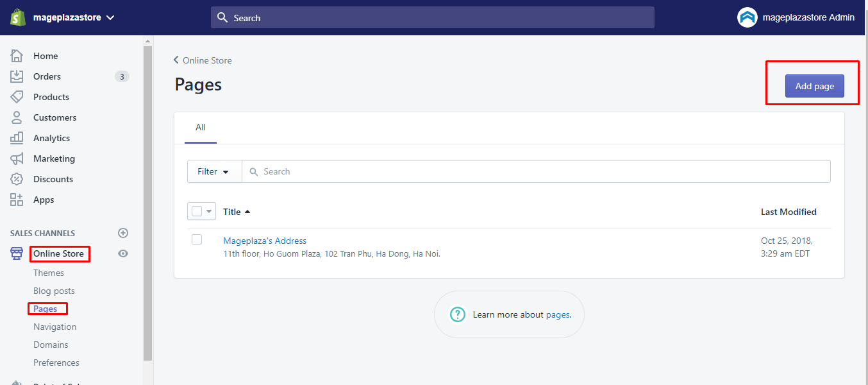Viewport: 868px width, 385px height.
Task: Click the Apps grid icon
Action: coord(17,200)
